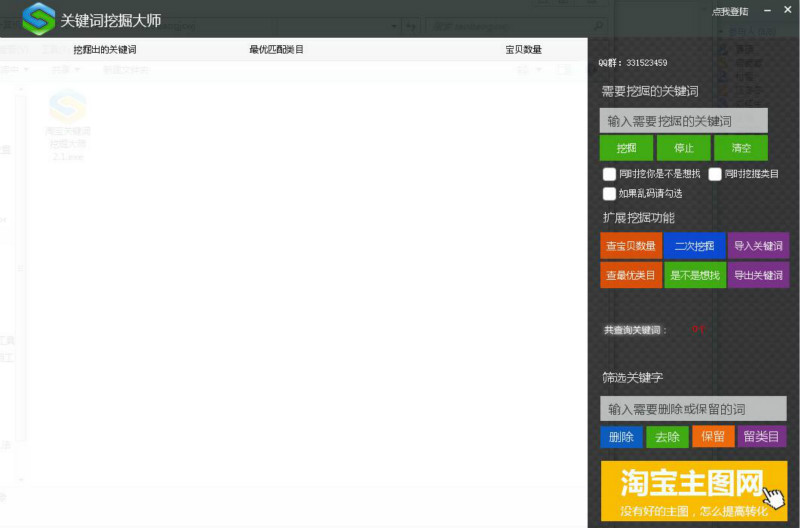
Task: Check the 如果乱码请勾选 option
Action: point(609,194)
